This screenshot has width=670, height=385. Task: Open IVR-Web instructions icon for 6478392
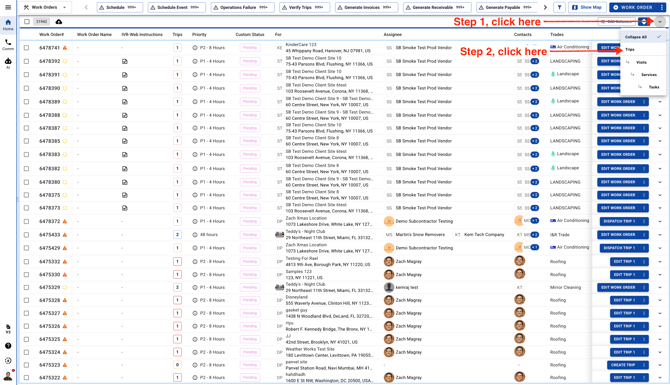pos(124,62)
